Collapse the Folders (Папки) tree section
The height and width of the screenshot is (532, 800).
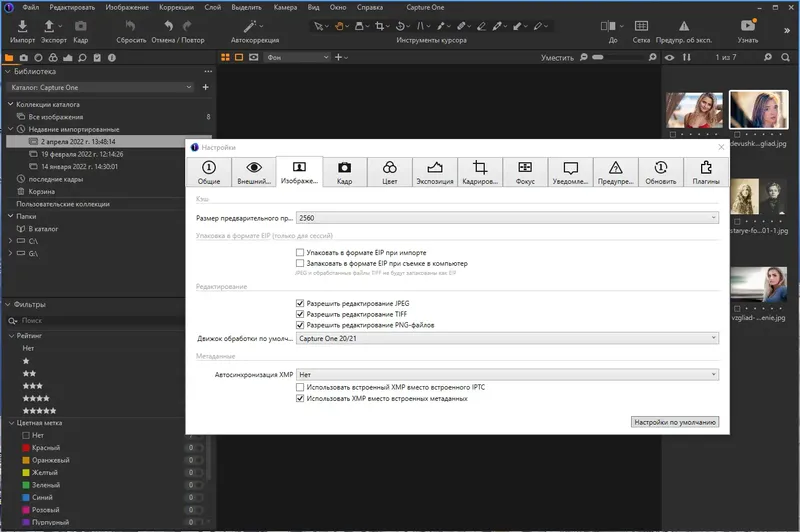10,216
